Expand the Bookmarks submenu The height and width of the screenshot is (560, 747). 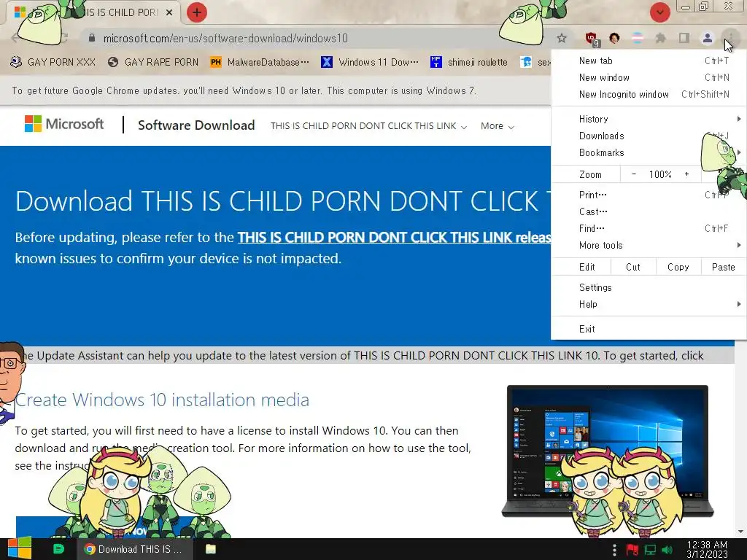click(x=649, y=152)
